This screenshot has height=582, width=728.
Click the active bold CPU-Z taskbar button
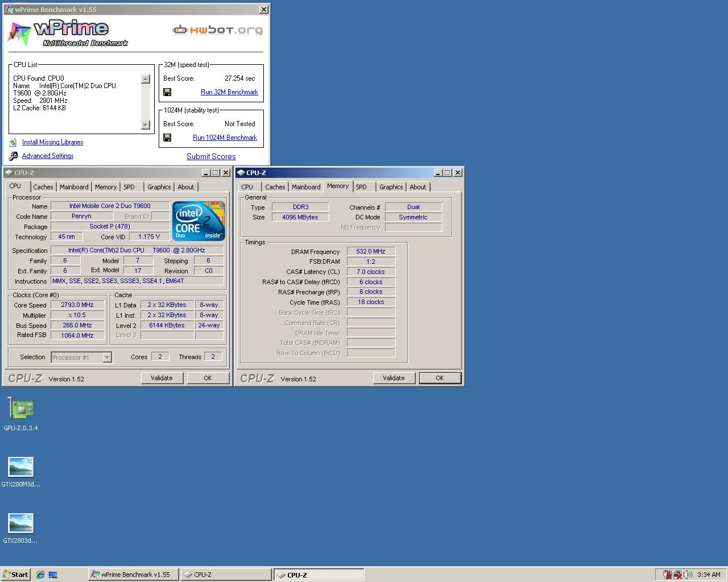(x=319, y=575)
